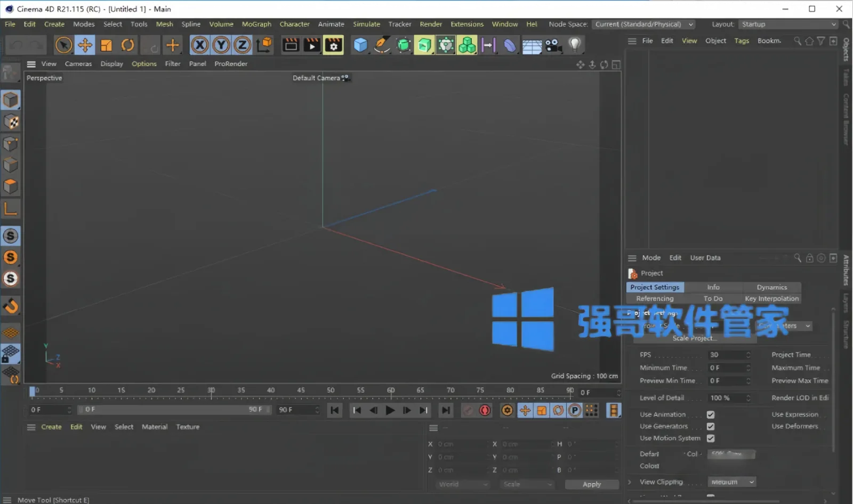Open the Extrude generator icon
Image resolution: width=853 pixels, height=504 pixels.
click(424, 45)
